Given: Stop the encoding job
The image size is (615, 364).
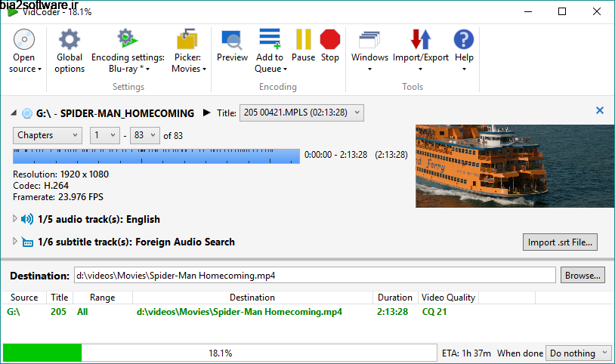Looking at the screenshot, I should click(330, 46).
